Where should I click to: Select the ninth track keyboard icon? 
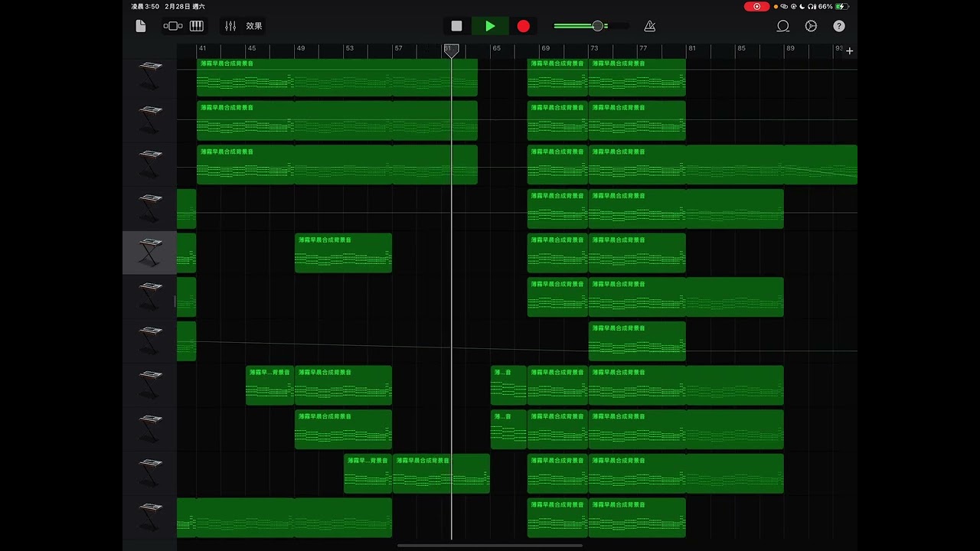tap(150, 429)
